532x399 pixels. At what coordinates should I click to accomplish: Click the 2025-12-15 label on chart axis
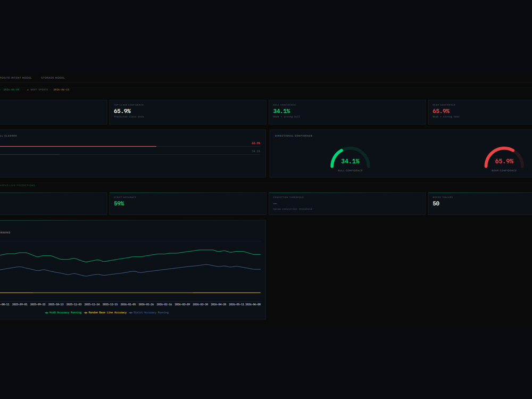[110, 304]
